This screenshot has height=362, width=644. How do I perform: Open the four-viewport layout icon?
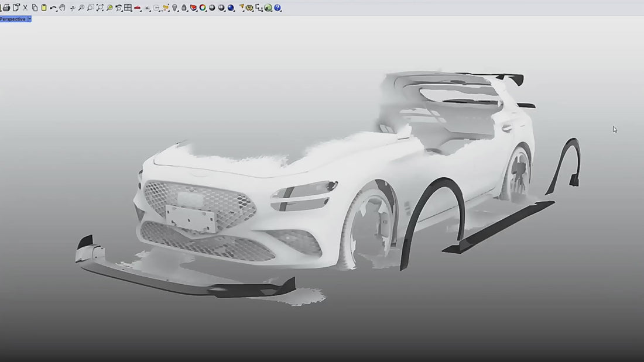click(x=128, y=8)
